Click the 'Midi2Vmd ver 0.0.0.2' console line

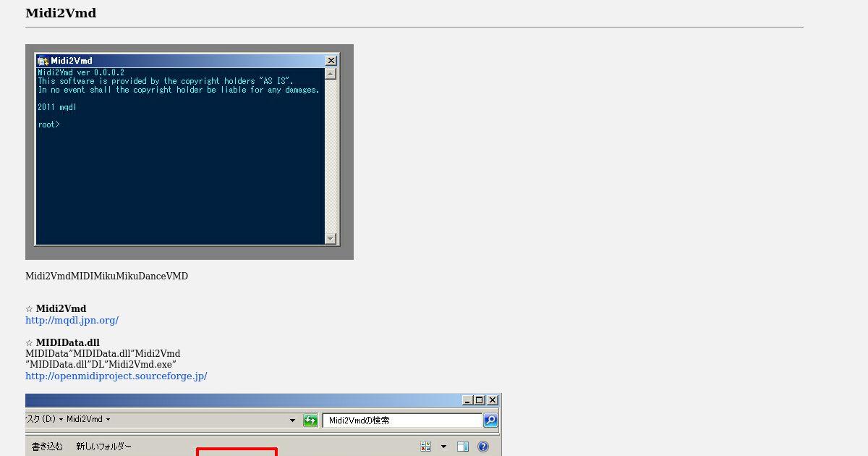pos(81,72)
